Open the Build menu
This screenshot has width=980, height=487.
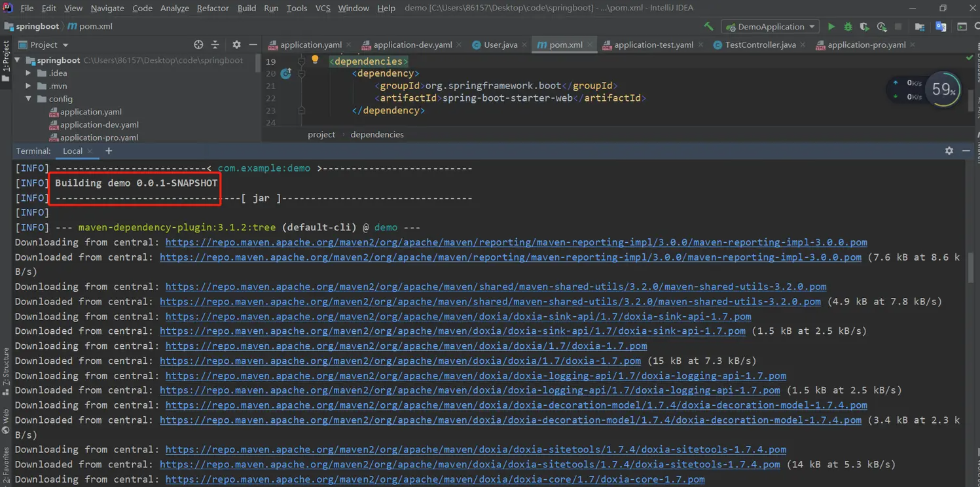(x=247, y=8)
